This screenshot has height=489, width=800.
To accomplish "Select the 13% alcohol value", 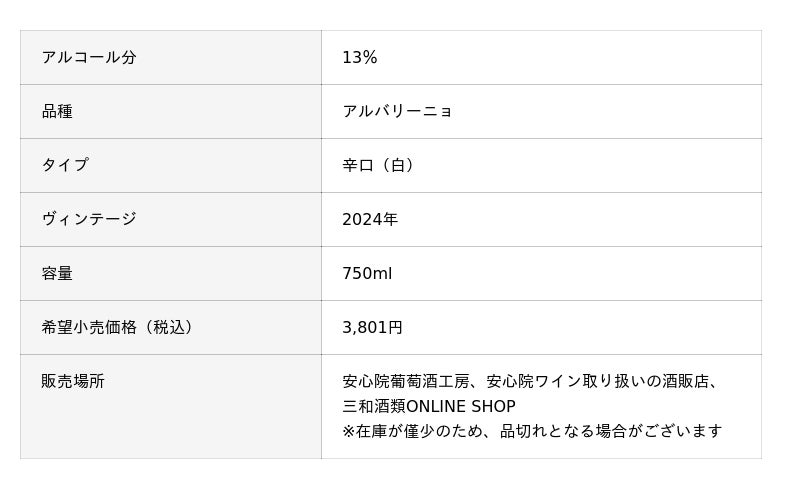I will pyautogui.click(x=359, y=58).
